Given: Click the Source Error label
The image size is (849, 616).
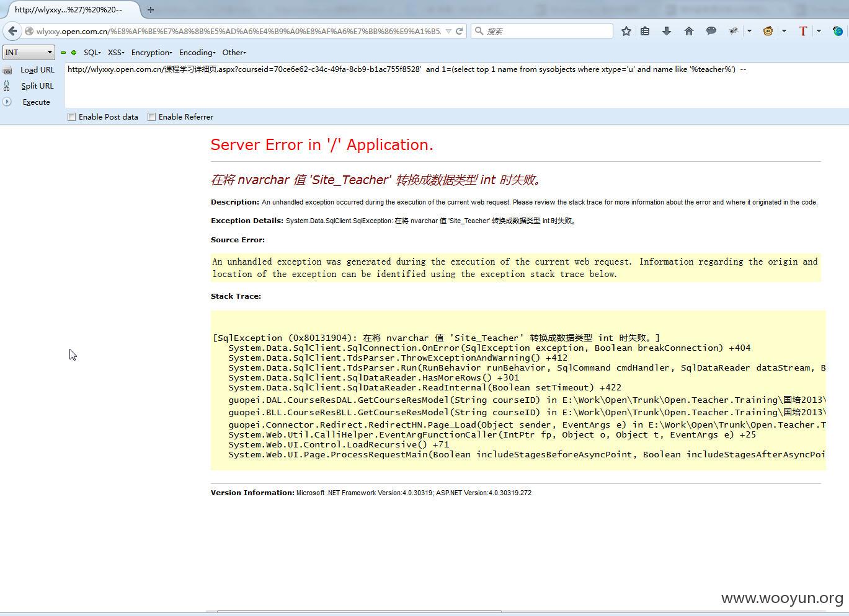Looking at the screenshot, I should [238, 240].
